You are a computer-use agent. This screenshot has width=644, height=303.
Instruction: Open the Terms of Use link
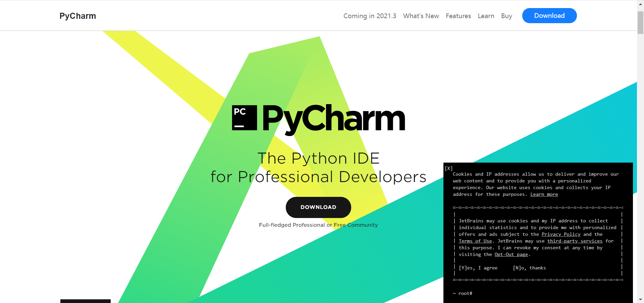point(475,241)
